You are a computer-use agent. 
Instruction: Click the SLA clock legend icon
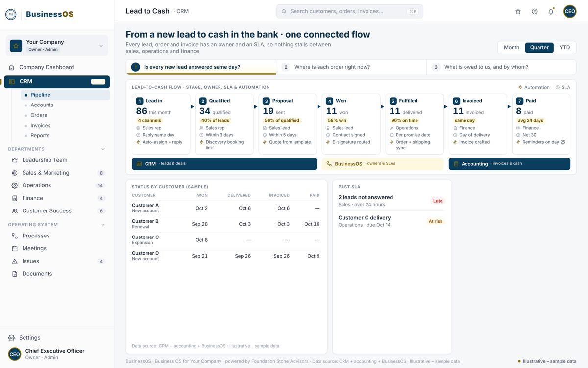[x=558, y=87]
